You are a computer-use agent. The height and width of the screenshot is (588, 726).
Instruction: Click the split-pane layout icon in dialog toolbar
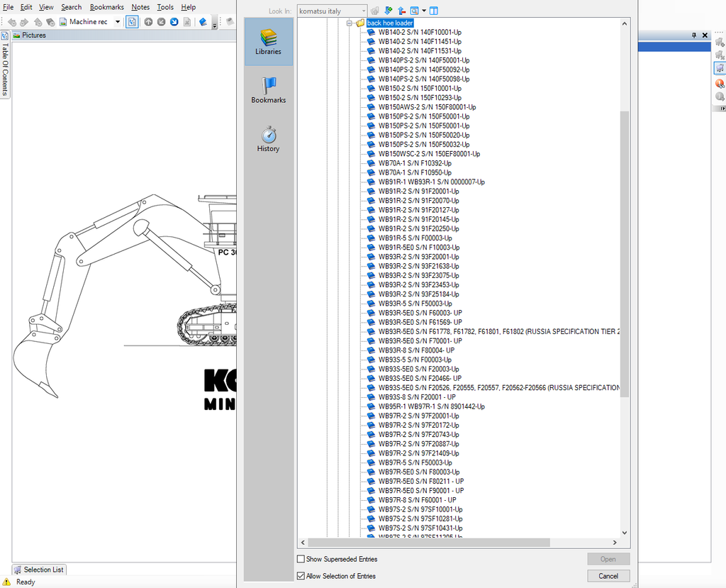434,11
